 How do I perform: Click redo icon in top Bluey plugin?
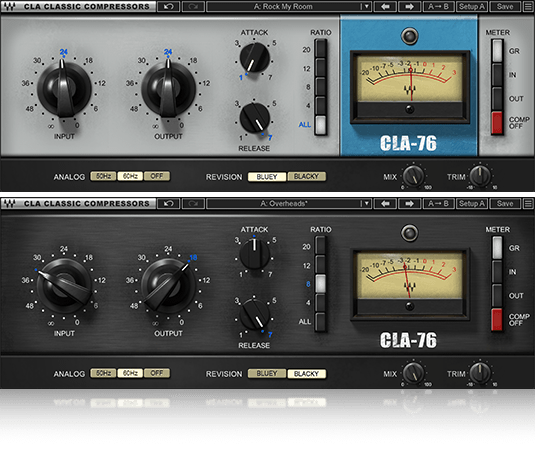pyautogui.click(x=193, y=6)
